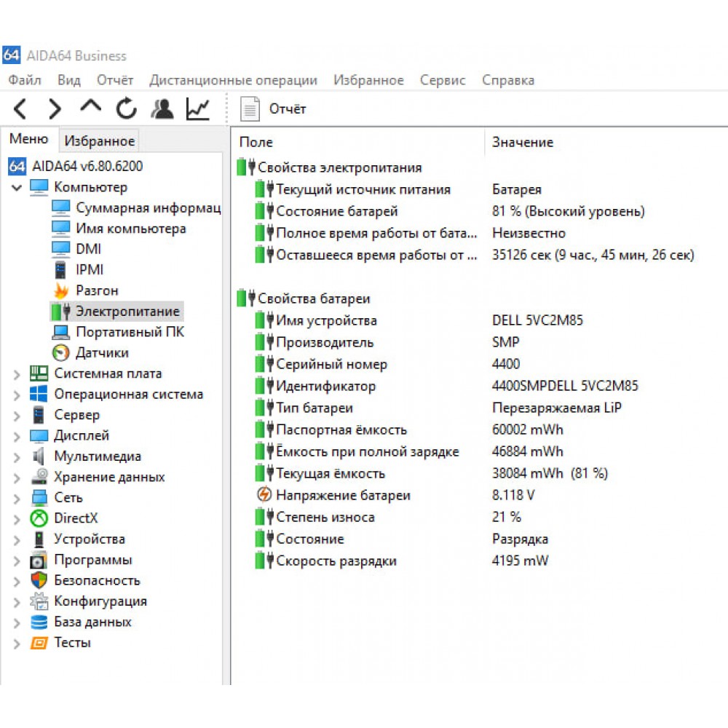Switch to the Избранное side panel tab

tap(99, 141)
